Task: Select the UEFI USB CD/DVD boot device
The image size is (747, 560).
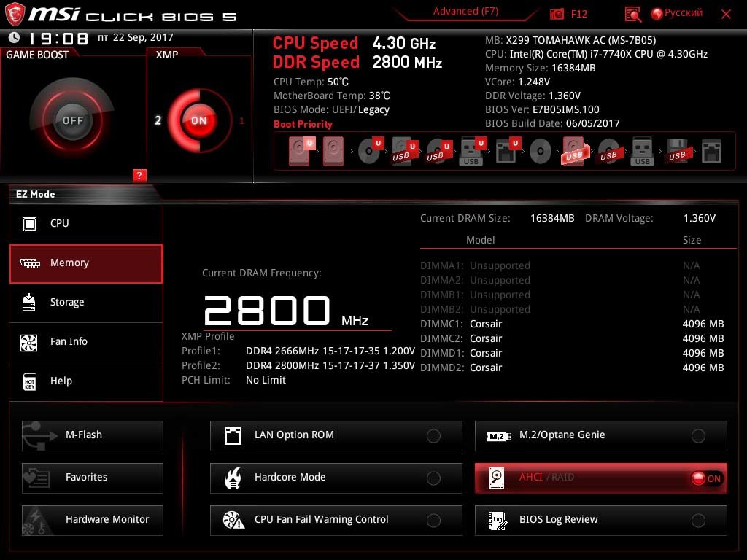Action: pyautogui.click(x=438, y=151)
